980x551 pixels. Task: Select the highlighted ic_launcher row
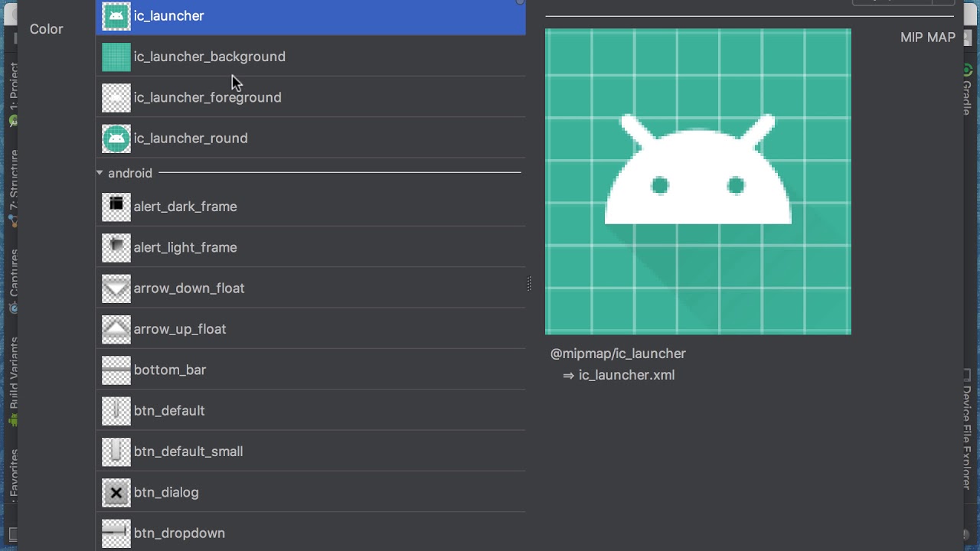tap(311, 16)
